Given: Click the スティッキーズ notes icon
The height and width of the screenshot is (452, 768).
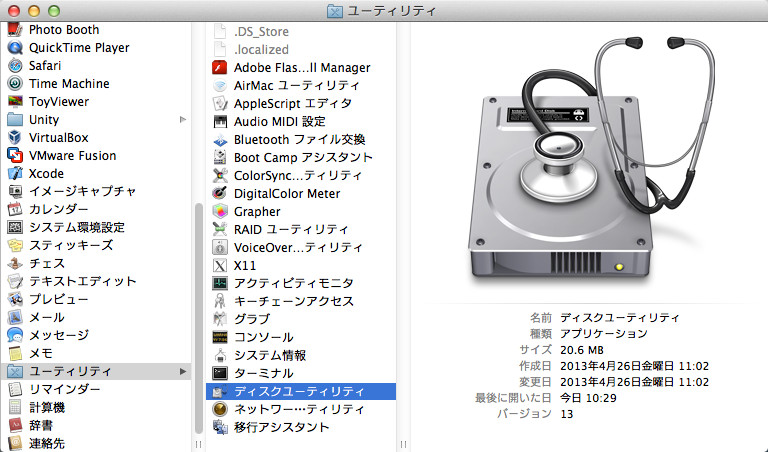Looking at the screenshot, I should click(15, 245).
